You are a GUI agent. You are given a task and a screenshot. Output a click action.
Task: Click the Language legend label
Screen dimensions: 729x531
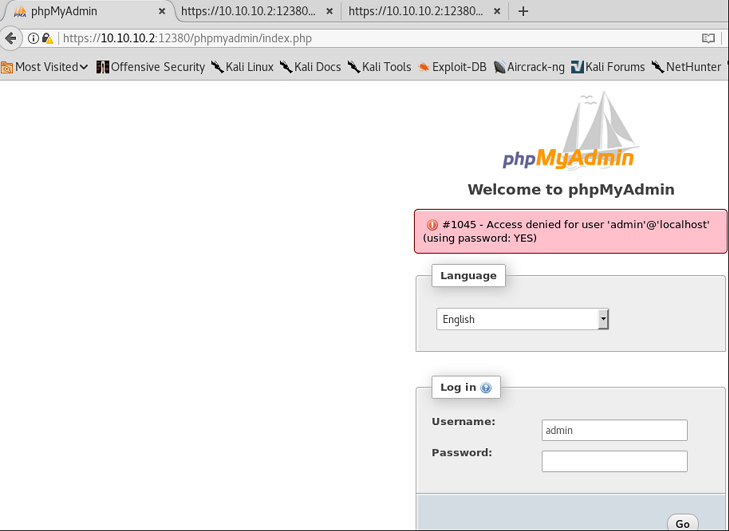coord(468,276)
